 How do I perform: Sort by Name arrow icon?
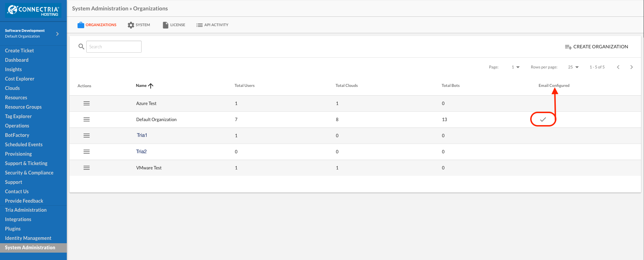tap(151, 86)
